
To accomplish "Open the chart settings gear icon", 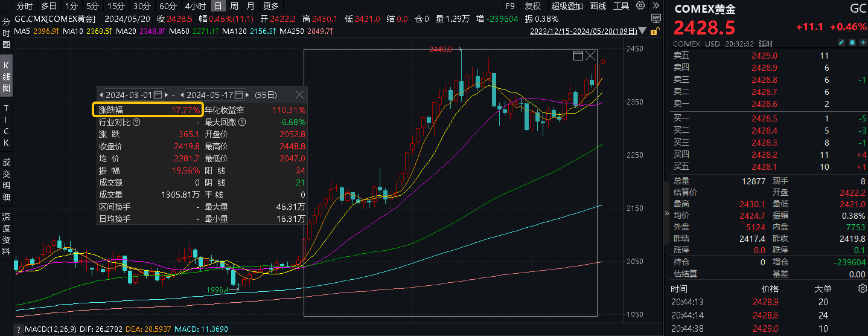I will pyautogui.click(x=640, y=6).
